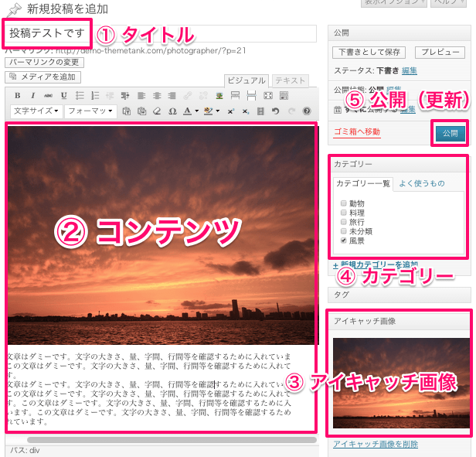Screen dimensions: 476x457
Task: Remove formatting with the eraser icon
Action: point(157,111)
